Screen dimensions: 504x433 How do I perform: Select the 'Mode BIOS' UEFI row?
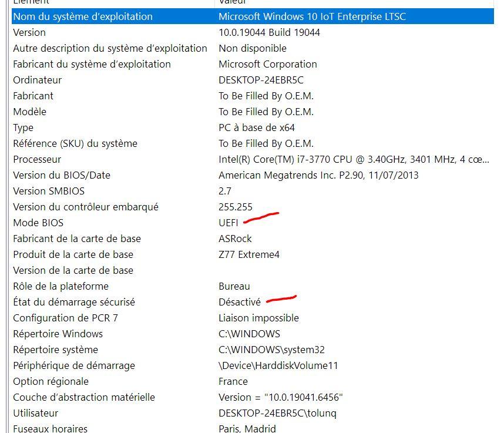[38, 223]
